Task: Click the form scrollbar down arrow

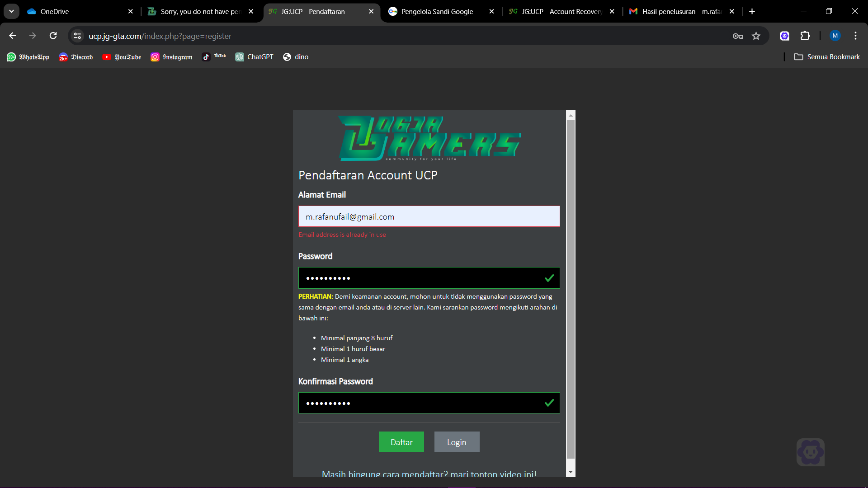Action: click(571, 472)
